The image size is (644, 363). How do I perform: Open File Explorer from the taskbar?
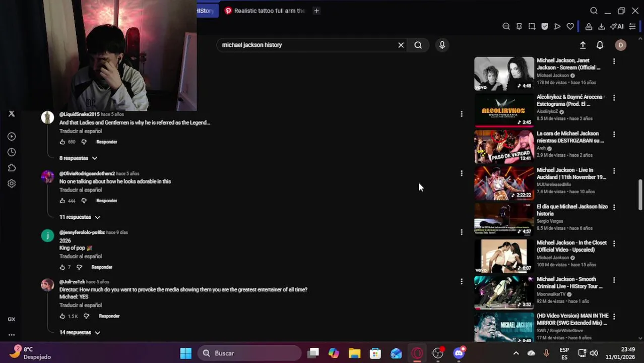[x=355, y=353]
